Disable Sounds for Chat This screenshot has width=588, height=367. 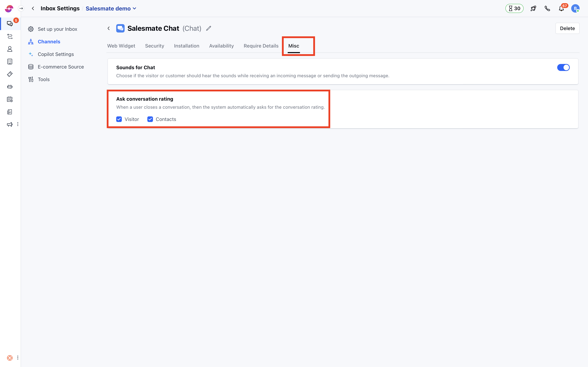pyautogui.click(x=563, y=67)
